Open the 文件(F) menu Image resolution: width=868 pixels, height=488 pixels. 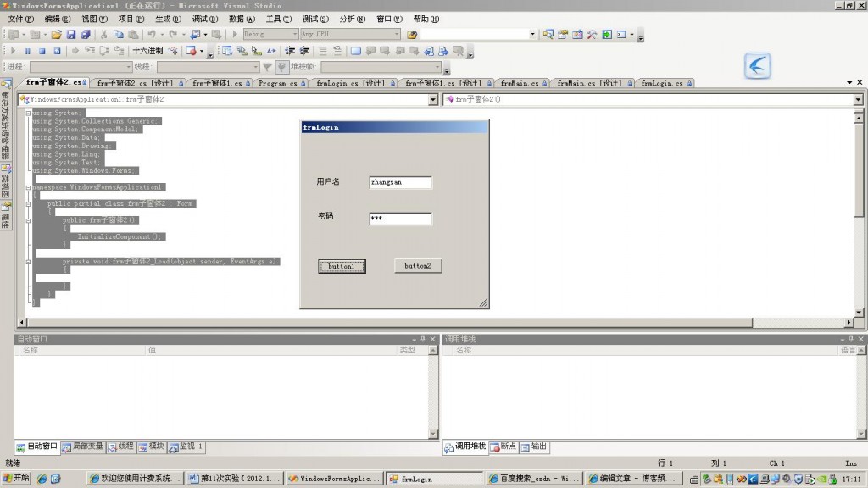pyautogui.click(x=20, y=19)
